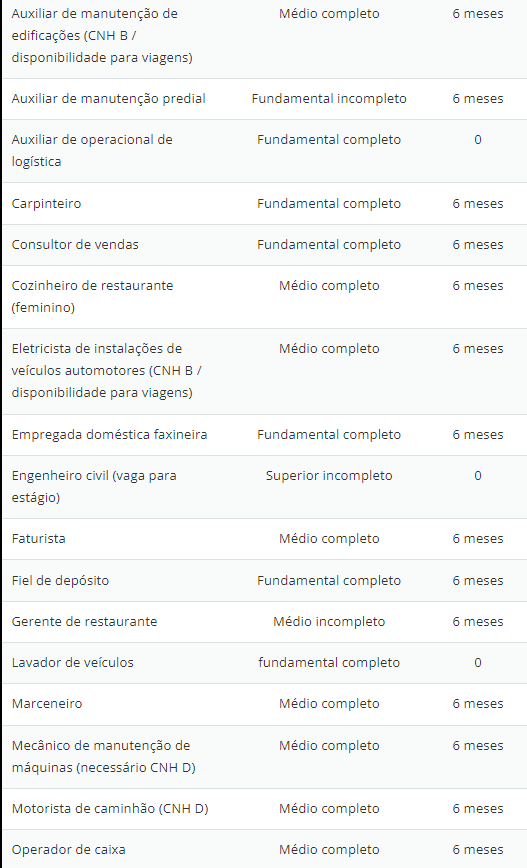Select Gerente de restaurante listing
Image resolution: width=527 pixels, height=868 pixels.
click(265, 622)
